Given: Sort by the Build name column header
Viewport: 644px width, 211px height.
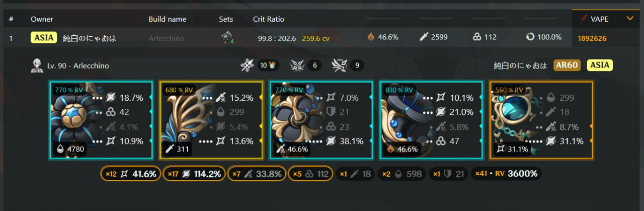Looking at the screenshot, I should pyautogui.click(x=167, y=19).
